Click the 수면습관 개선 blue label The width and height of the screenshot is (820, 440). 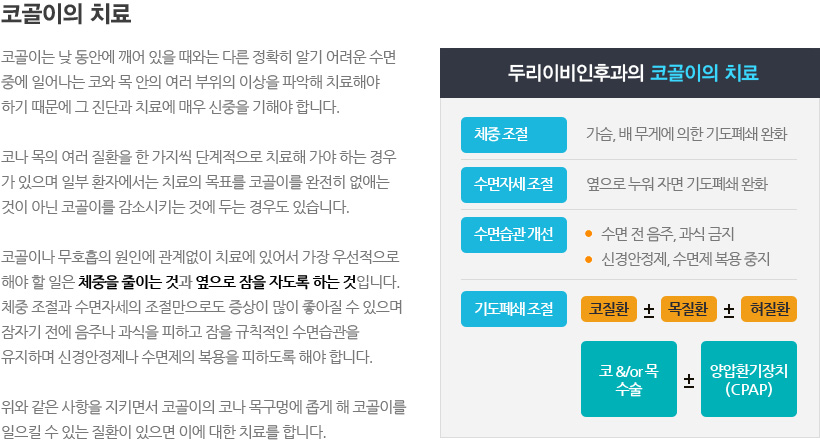pyautogui.click(x=514, y=233)
